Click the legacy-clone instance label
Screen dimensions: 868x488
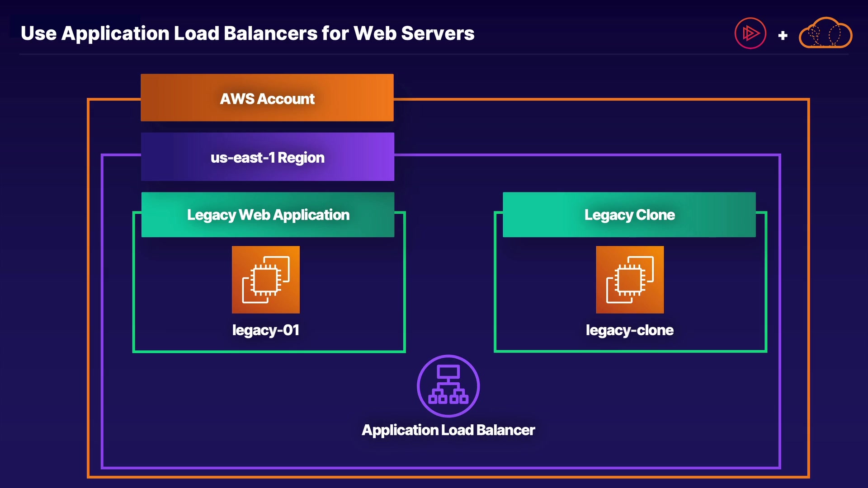629,330
